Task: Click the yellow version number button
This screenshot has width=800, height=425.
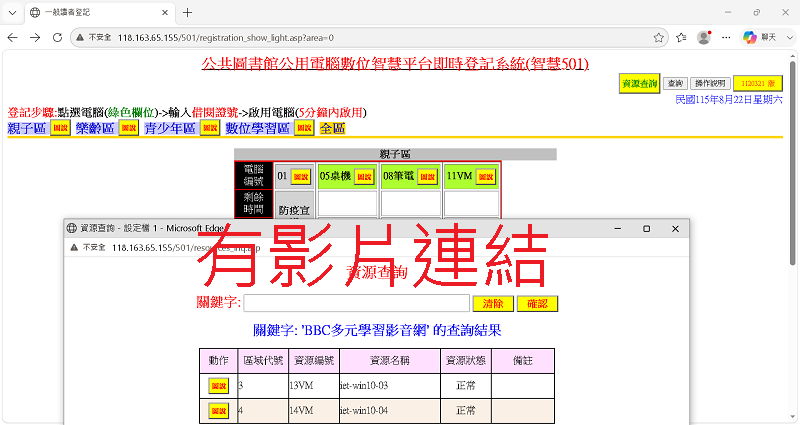Action: pos(758,84)
